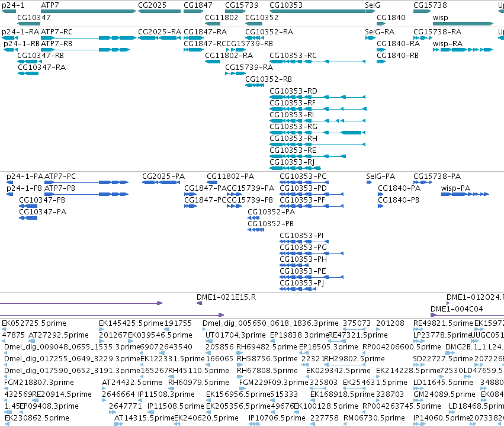Click the CG11802-RA transcript label
Image resolution: width=504 pixels, height=427 pixels.
[229, 56]
